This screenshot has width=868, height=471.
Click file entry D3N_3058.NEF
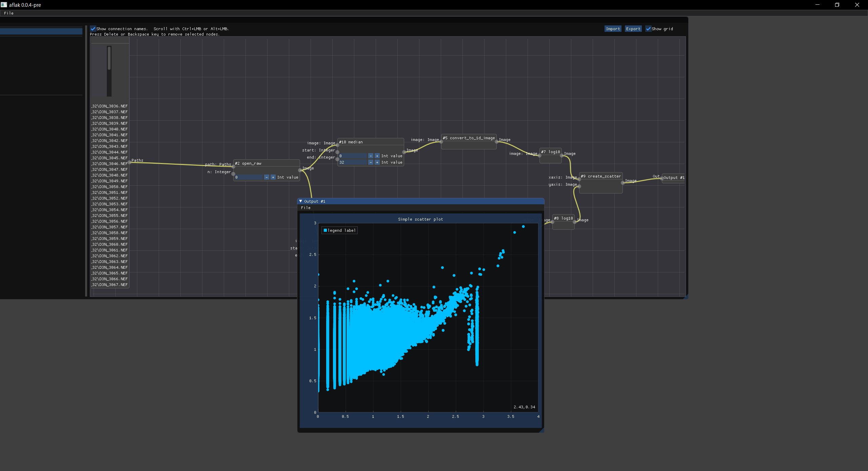[109, 233]
